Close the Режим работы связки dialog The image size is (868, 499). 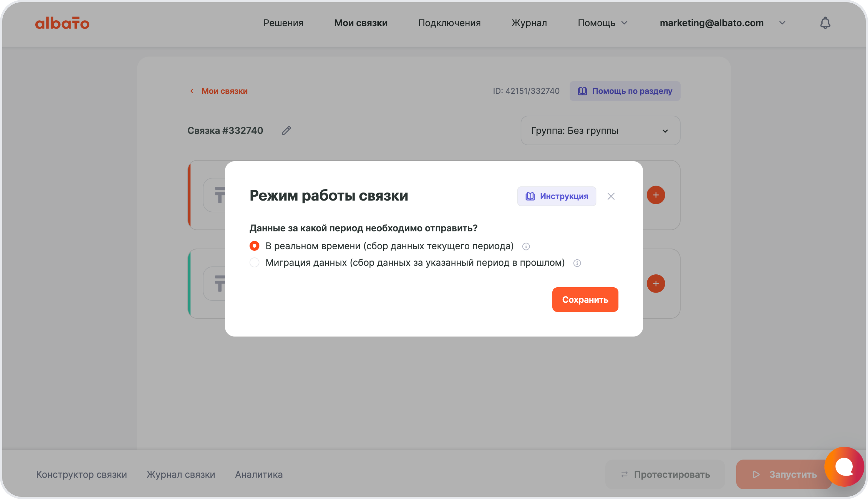point(610,196)
